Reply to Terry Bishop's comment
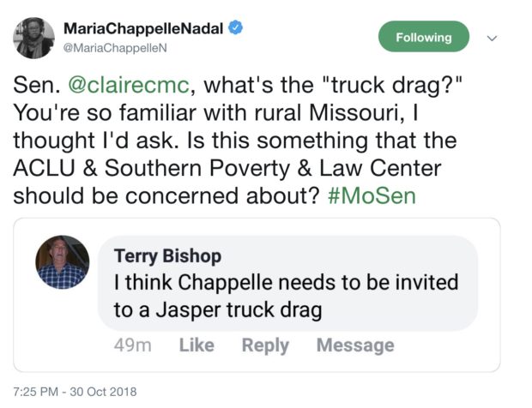 pos(265,345)
